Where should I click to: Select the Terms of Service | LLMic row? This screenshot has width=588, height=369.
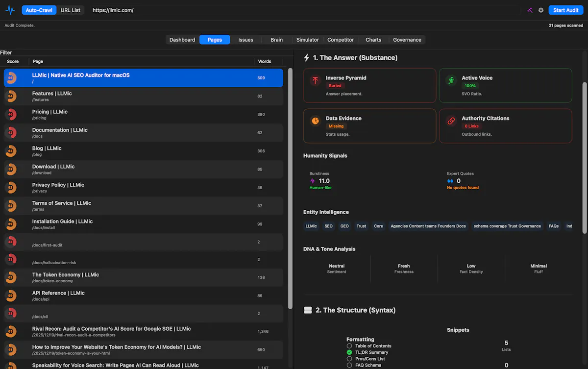point(144,206)
